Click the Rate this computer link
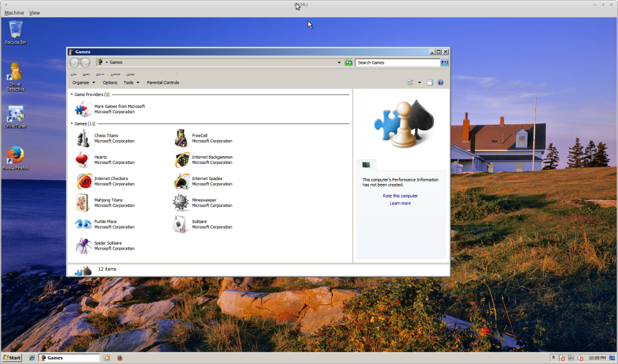 400,196
